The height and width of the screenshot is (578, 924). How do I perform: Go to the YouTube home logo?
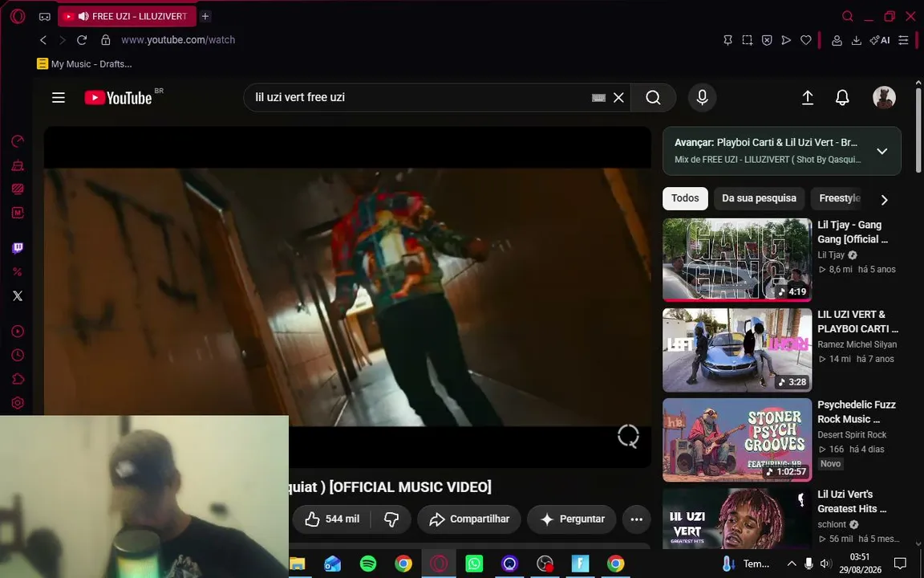click(119, 97)
